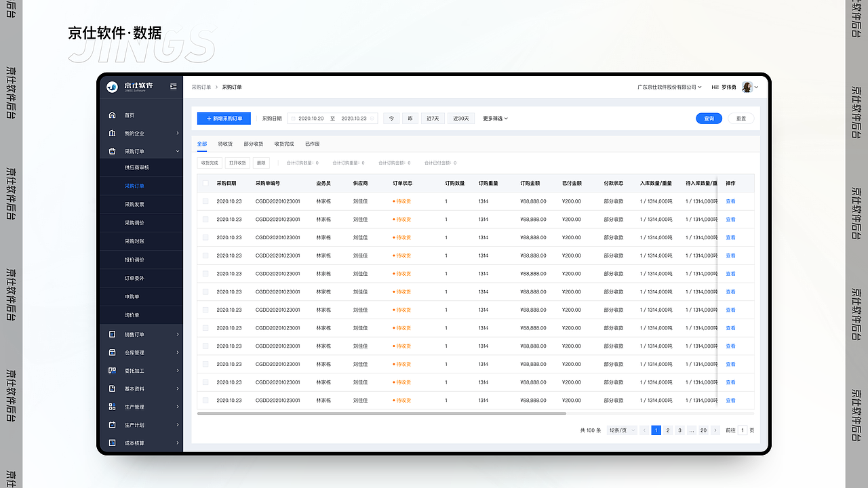Click the calendar icon in the 采购日期 field
Screen dimensions: 868x488
[x=294, y=119]
